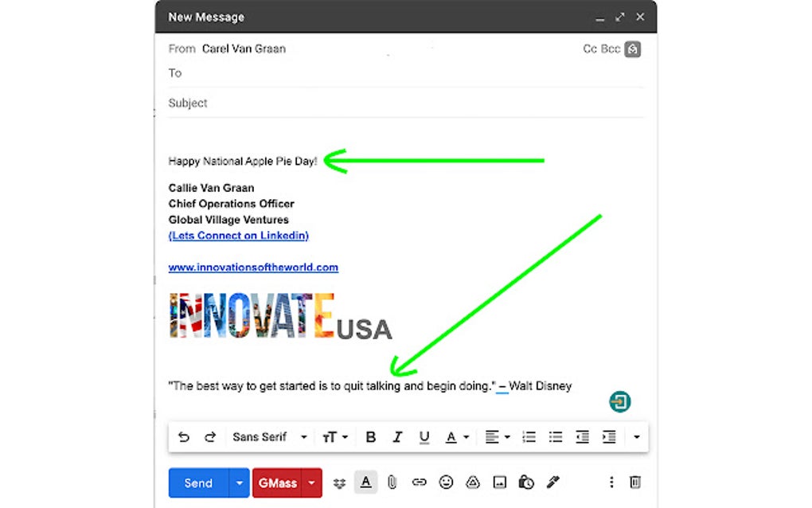Screen dimensions: 812x508
Task: Toggle underline formatting
Action: [424, 436]
